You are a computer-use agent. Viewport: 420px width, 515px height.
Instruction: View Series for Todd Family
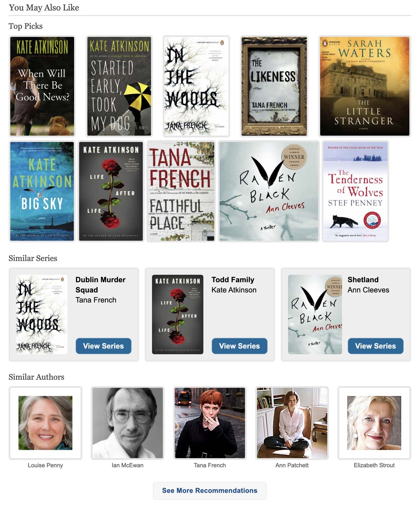tap(239, 346)
